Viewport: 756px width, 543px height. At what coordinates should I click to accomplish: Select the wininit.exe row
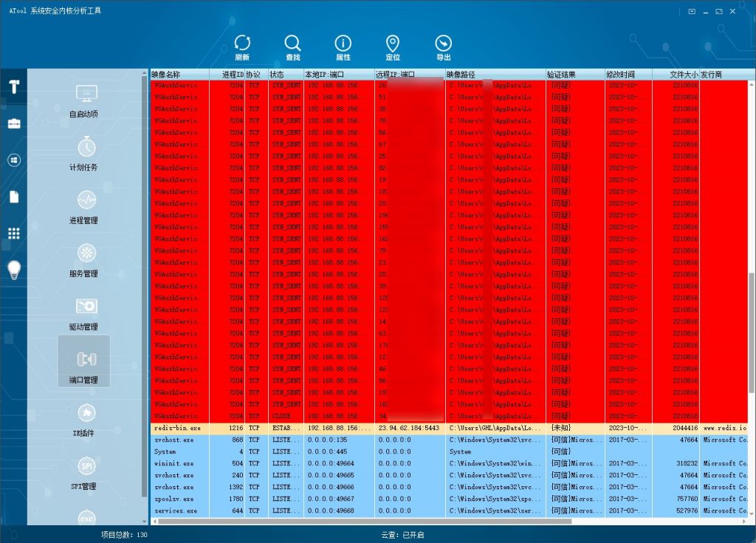point(449,463)
